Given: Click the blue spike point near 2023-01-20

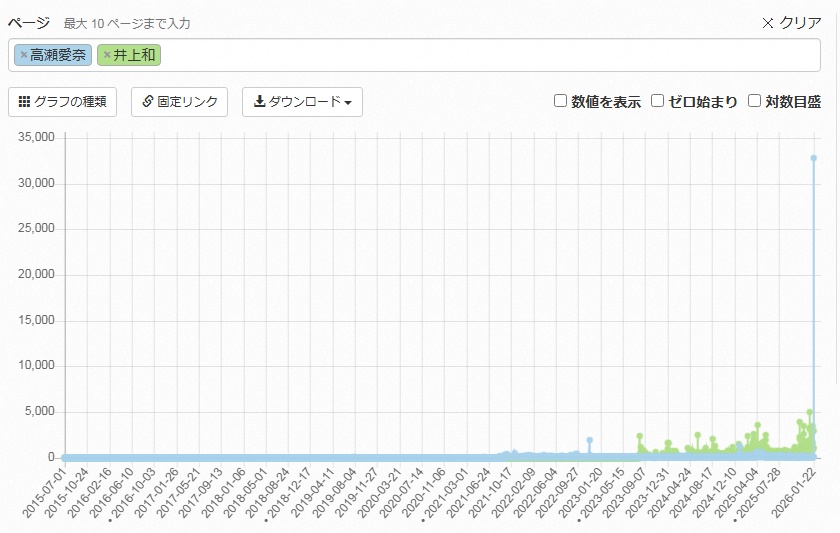Looking at the screenshot, I should 590,440.
